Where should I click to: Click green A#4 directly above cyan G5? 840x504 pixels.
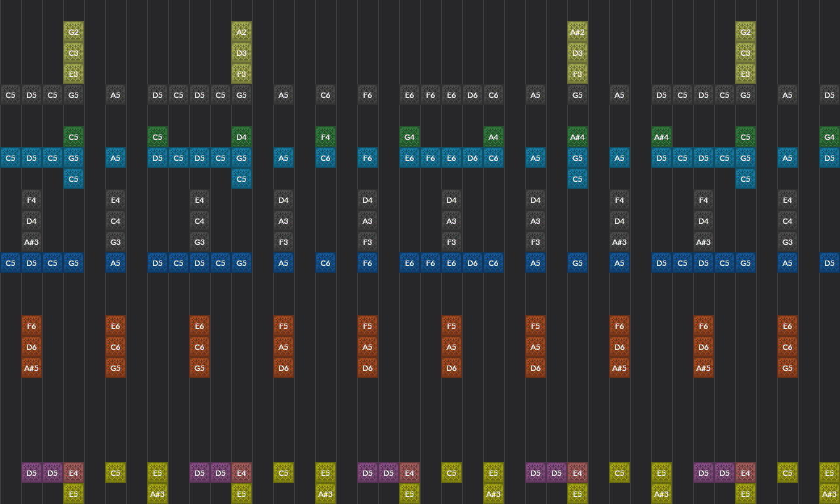point(577,137)
